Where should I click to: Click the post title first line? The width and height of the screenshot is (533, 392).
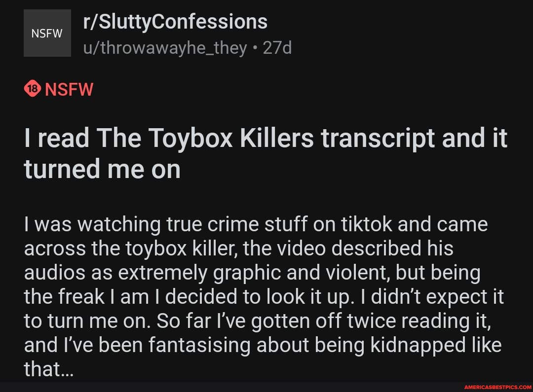[265, 138]
